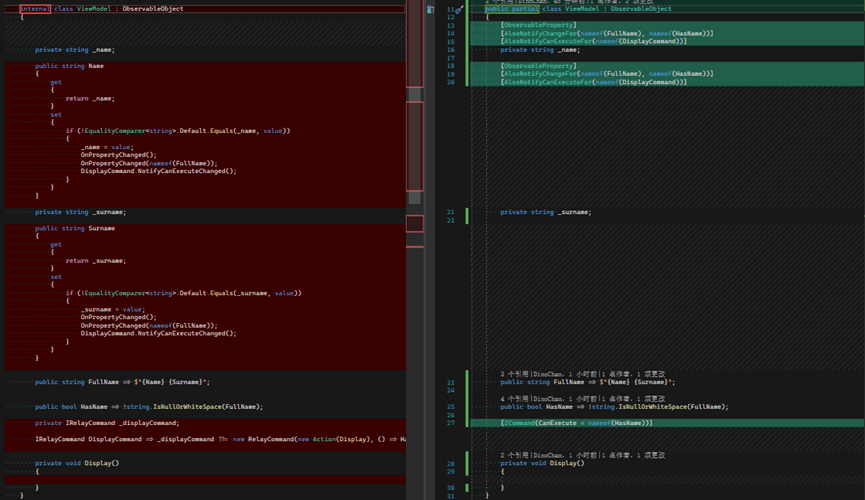The height and width of the screenshot is (500, 865).
Task: Click the removed 'IRelayCommand DisplayCommand' expression line
Action: point(220,439)
